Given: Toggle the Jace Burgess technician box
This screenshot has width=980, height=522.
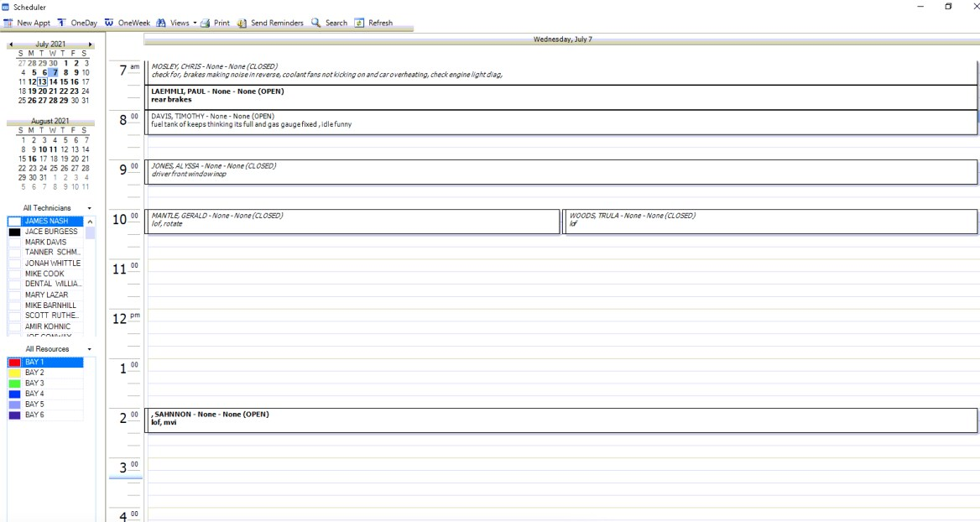Looking at the screenshot, I should click(14, 232).
